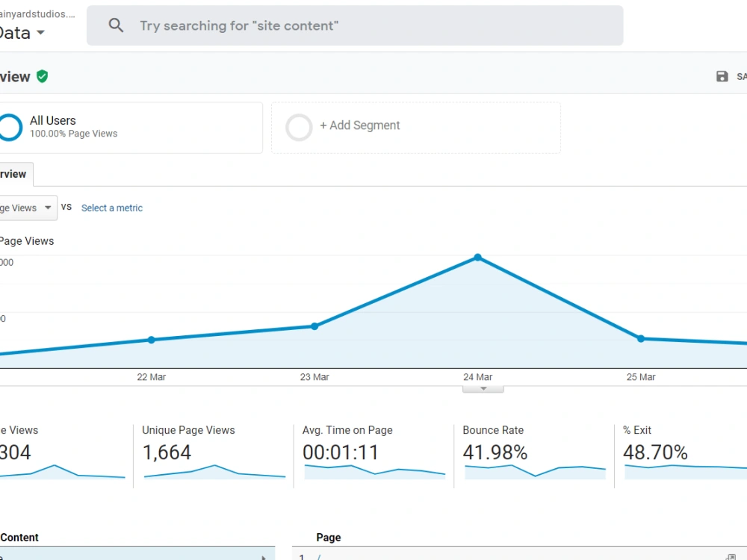Click the All Users segment label
Image resolution: width=747 pixels, height=560 pixels.
point(53,120)
